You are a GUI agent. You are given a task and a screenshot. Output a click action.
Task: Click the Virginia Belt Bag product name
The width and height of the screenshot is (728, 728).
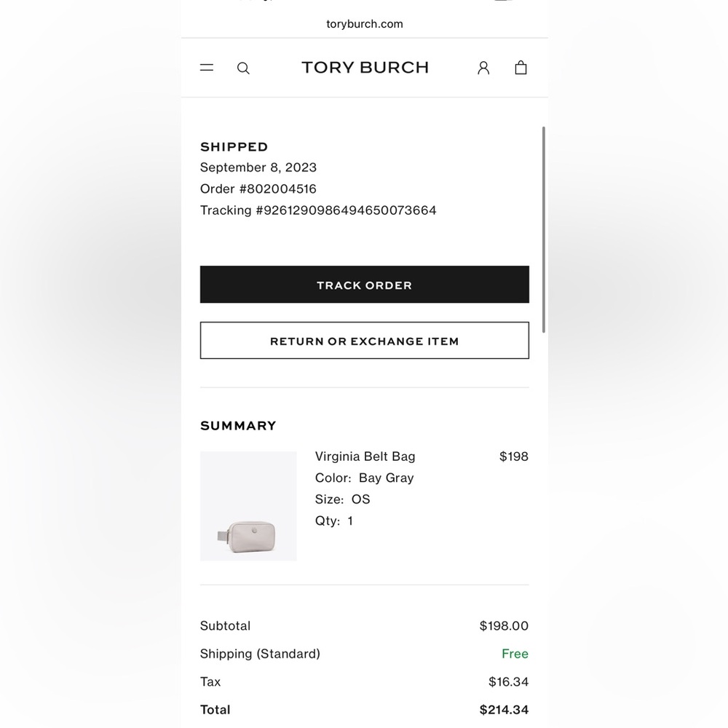365,456
